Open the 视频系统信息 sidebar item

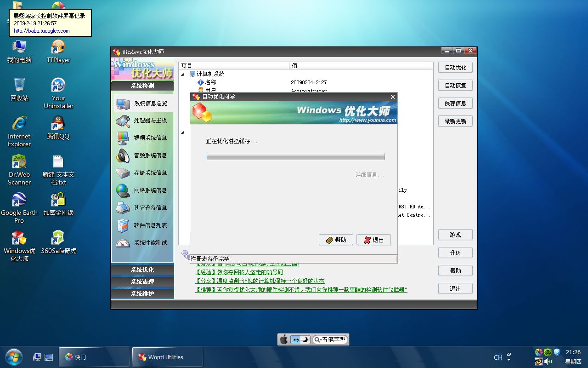coord(143,138)
